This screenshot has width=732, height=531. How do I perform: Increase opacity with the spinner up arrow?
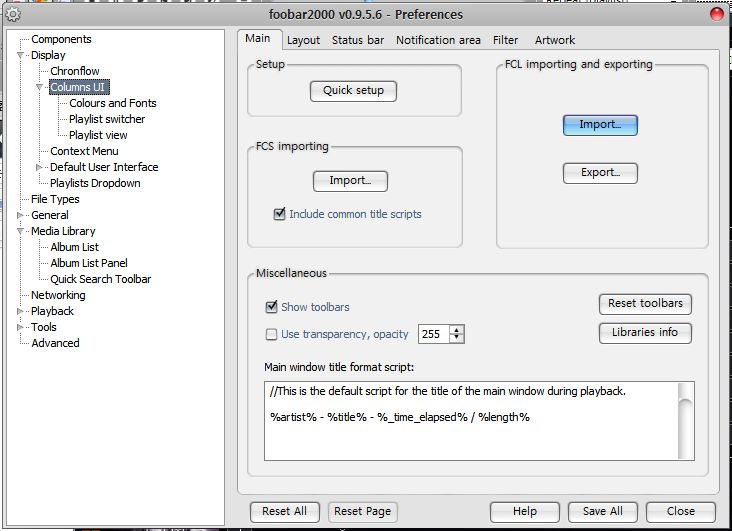click(x=457, y=329)
